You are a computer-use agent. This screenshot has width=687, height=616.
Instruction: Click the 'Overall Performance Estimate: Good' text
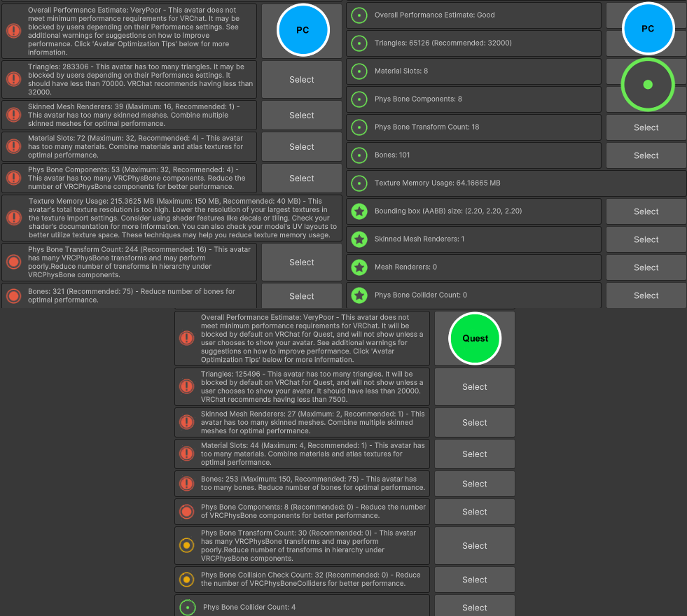tap(434, 15)
